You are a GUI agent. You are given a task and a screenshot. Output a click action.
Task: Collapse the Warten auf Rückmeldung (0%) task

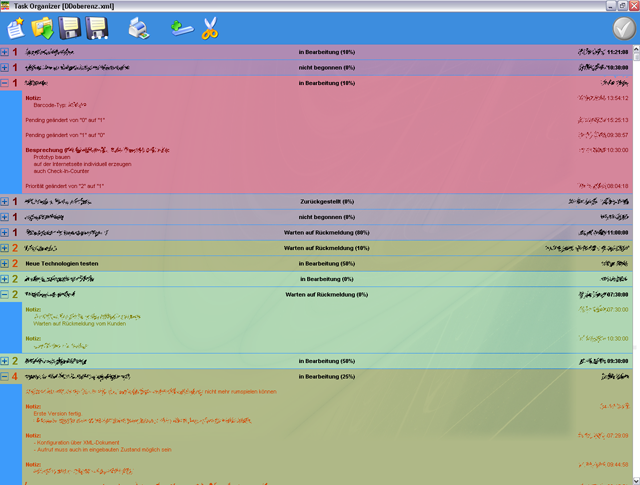pyautogui.click(x=4, y=295)
